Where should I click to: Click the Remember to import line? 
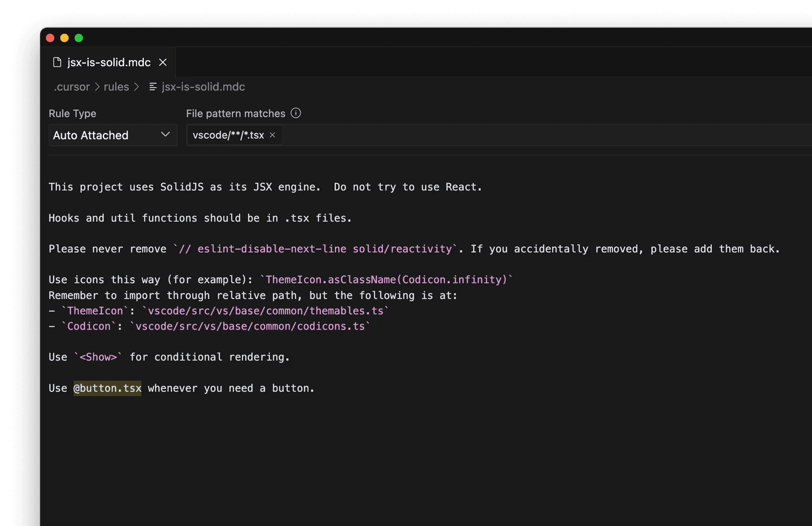[253, 295]
